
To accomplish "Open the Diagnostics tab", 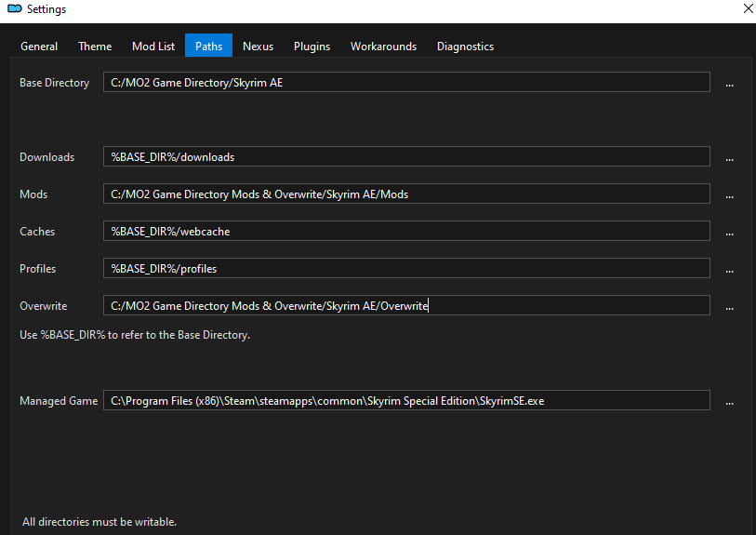I will click(465, 47).
